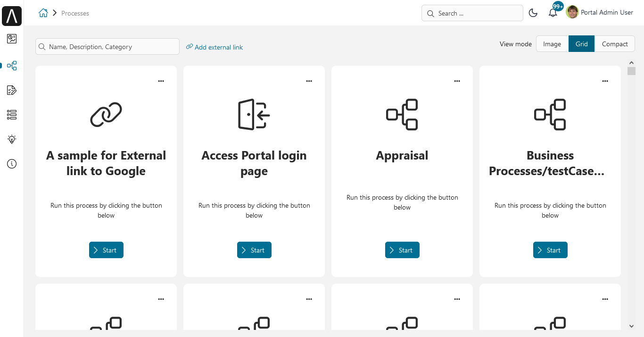Click the "View mode" label
This screenshot has height=337, width=644.
pyautogui.click(x=516, y=44)
